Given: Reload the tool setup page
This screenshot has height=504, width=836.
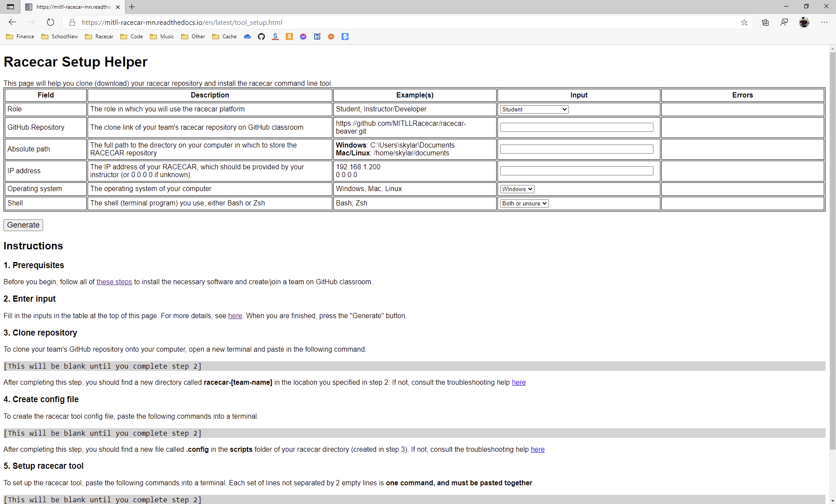Looking at the screenshot, I should 51,22.
